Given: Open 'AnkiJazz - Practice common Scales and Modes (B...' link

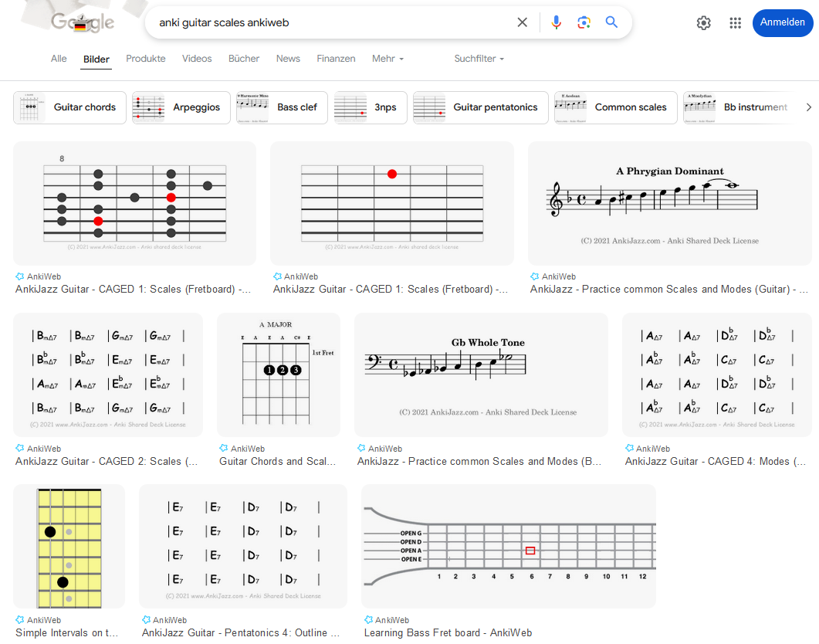Looking at the screenshot, I should 479,461.
